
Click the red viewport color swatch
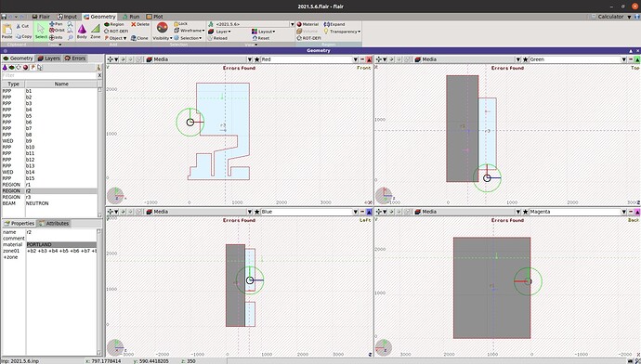click(369, 59)
